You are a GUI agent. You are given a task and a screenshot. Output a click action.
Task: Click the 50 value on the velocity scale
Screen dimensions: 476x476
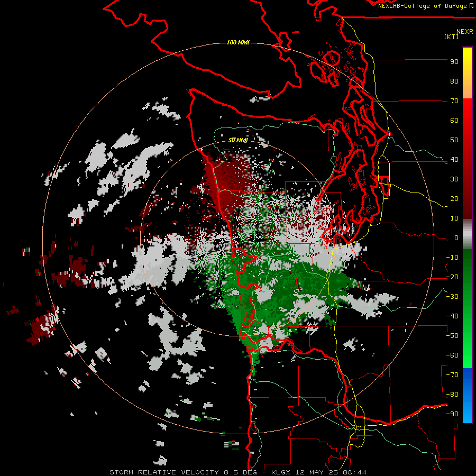pyautogui.click(x=454, y=140)
